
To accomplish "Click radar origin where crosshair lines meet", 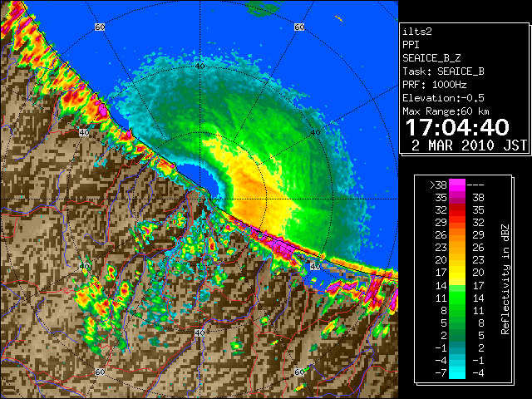I will point(199,199).
